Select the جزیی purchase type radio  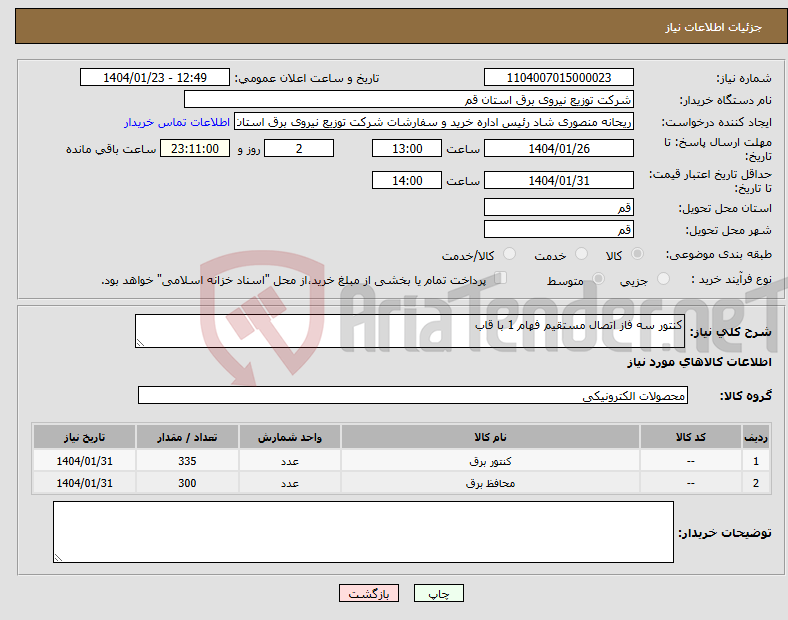pyautogui.click(x=663, y=279)
